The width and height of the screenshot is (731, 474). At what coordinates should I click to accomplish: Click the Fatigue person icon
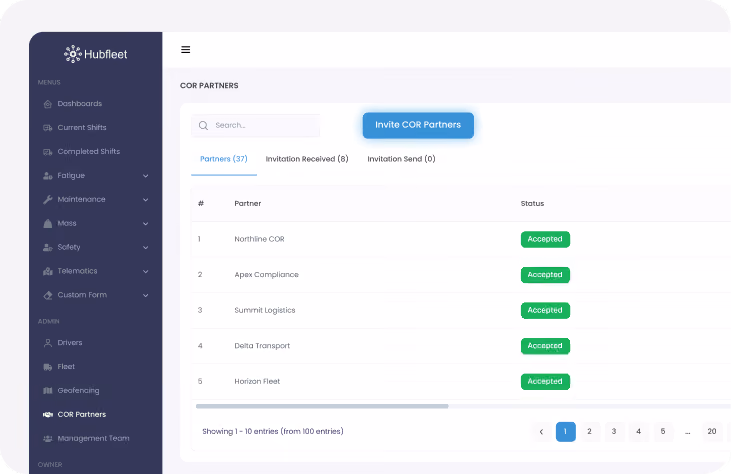pyautogui.click(x=48, y=176)
